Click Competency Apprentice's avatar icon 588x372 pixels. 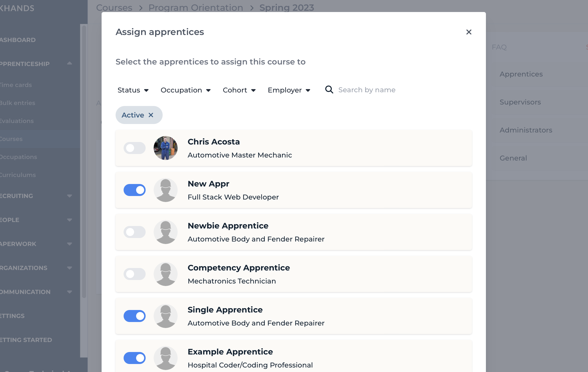coord(166,274)
